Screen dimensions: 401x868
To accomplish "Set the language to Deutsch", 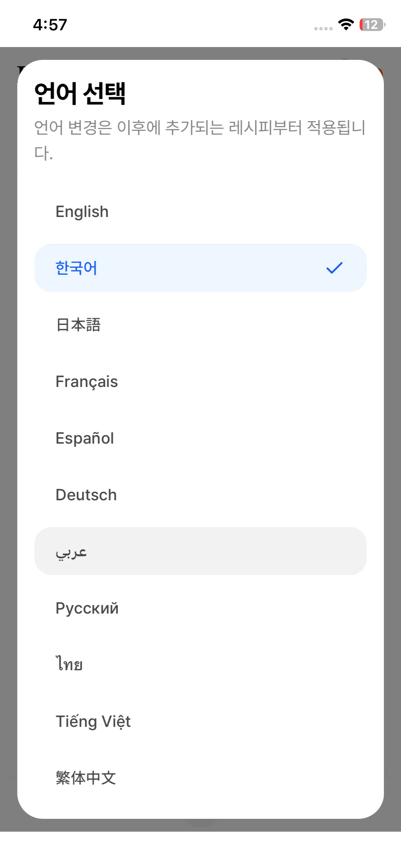I will (86, 495).
